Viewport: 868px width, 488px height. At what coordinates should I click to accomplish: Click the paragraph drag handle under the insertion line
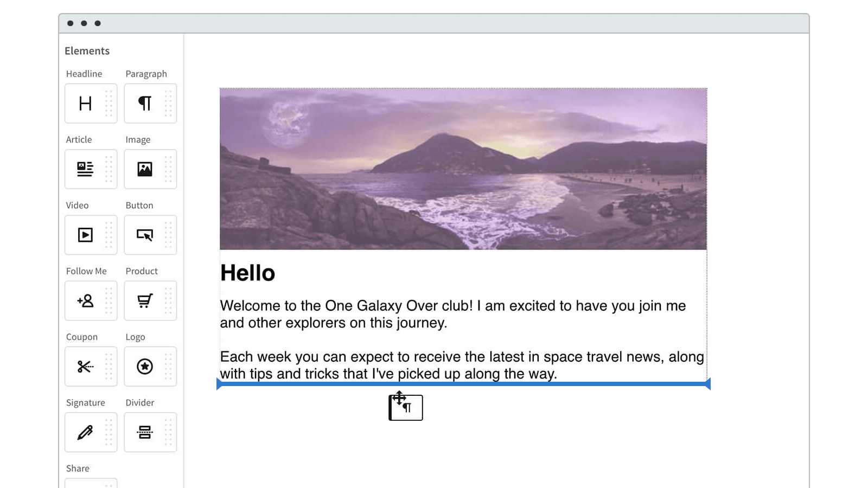(405, 407)
